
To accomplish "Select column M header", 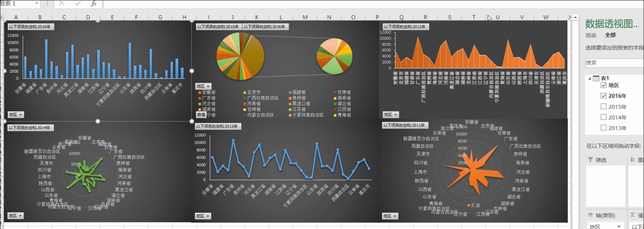I will (305, 17).
